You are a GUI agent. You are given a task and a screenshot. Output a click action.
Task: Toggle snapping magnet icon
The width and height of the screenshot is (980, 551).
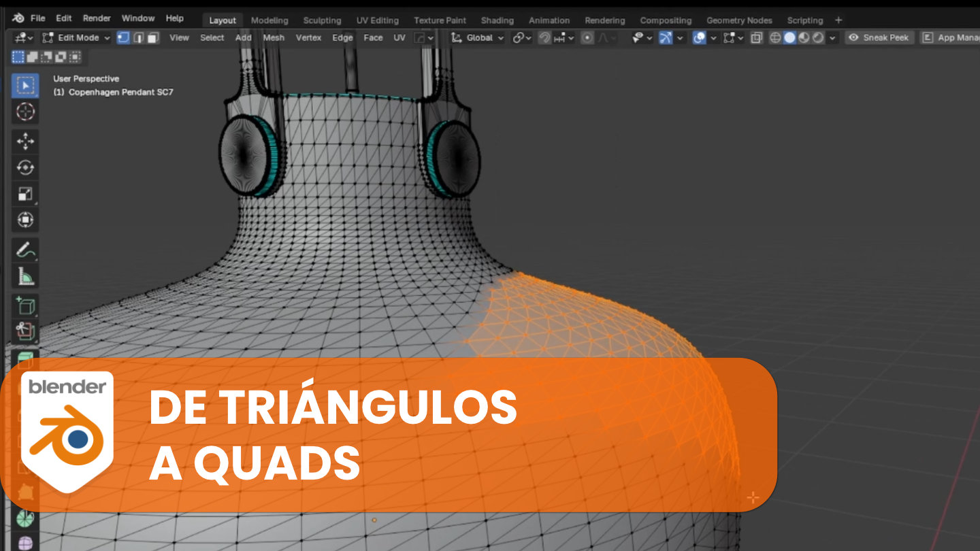pos(544,38)
